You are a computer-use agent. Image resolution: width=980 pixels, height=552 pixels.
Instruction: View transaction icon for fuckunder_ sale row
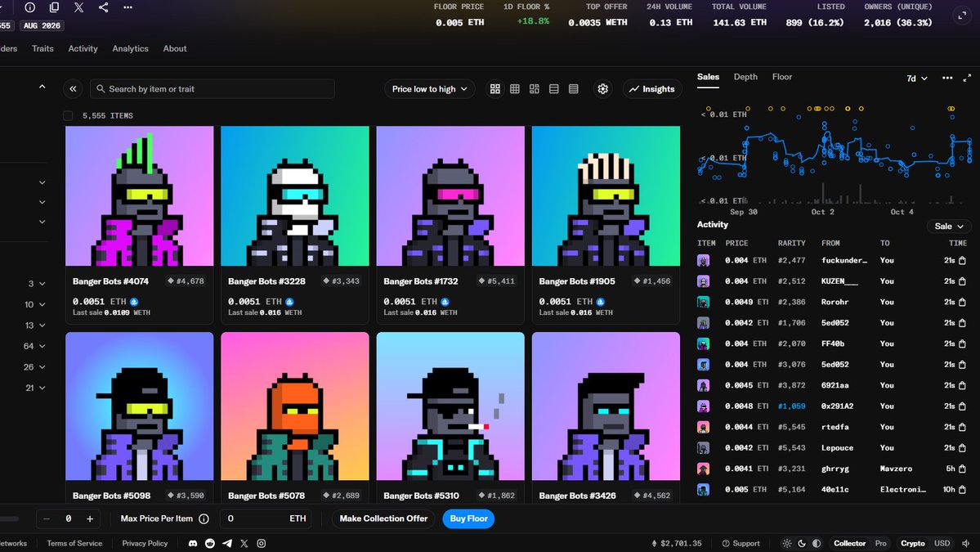click(x=963, y=260)
